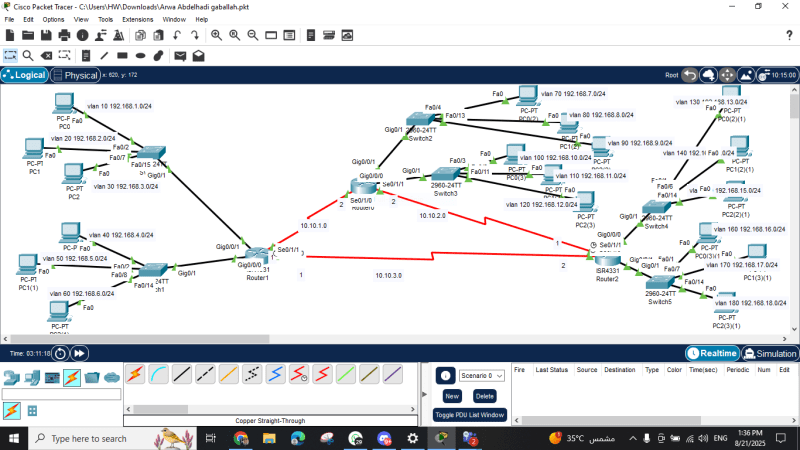
Task: Open the Extensions menu
Action: (137, 19)
